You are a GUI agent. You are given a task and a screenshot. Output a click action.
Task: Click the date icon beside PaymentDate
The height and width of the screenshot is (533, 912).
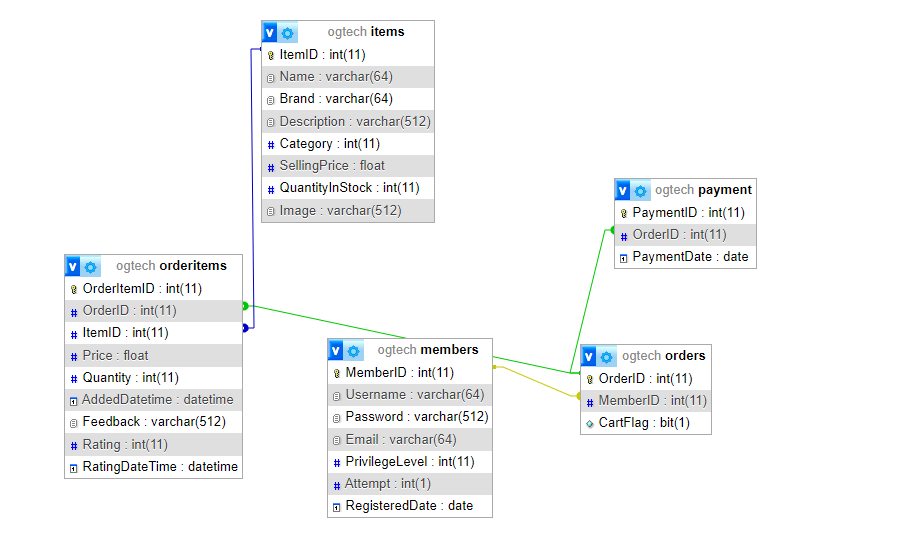pos(624,258)
